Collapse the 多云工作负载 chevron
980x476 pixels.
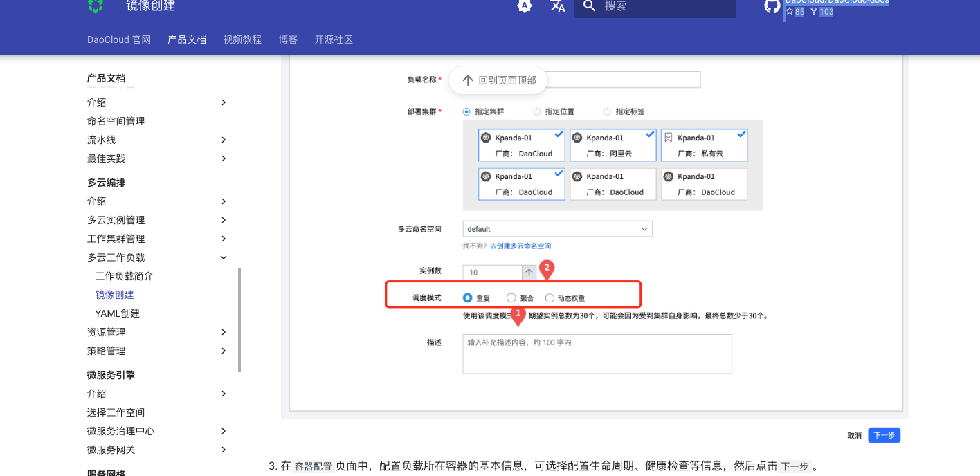click(x=224, y=257)
